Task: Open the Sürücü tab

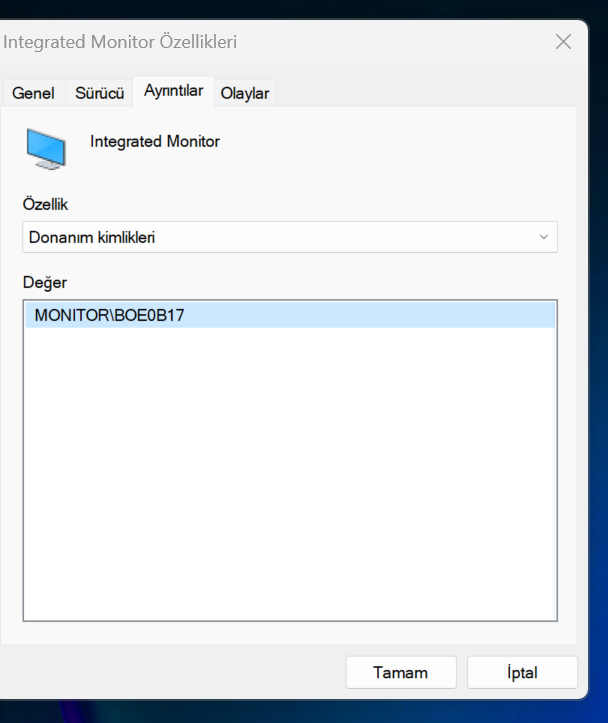Action: coord(100,93)
